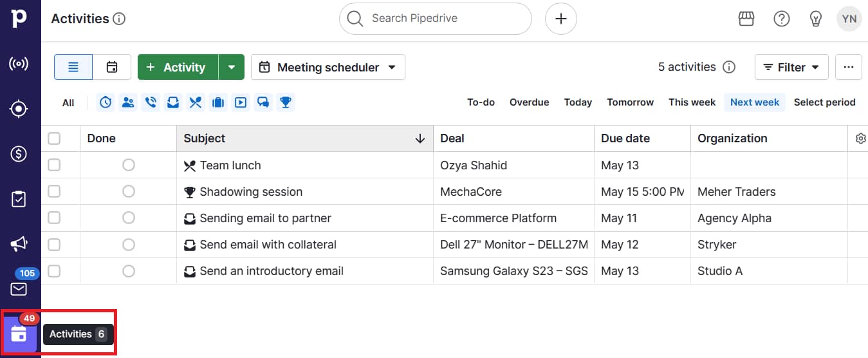868x358 pixels.
Task: Sort by the Subject column header
Action: [305, 138]
